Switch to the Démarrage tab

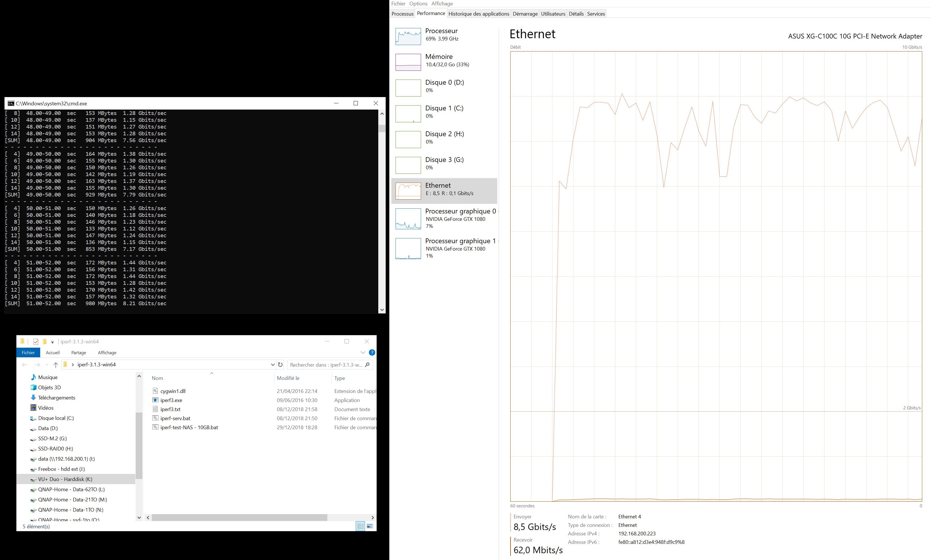[525, 14]
